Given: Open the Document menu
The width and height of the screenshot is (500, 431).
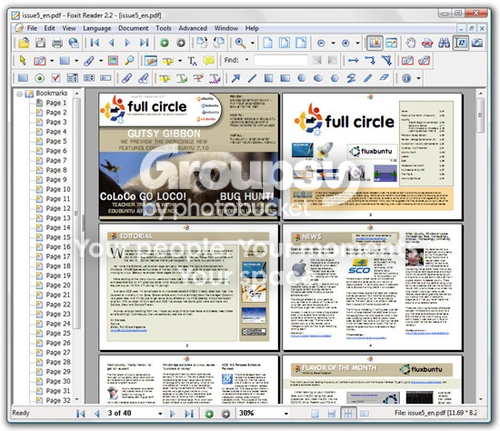Looking at the screenshot, I should point(133,28).
